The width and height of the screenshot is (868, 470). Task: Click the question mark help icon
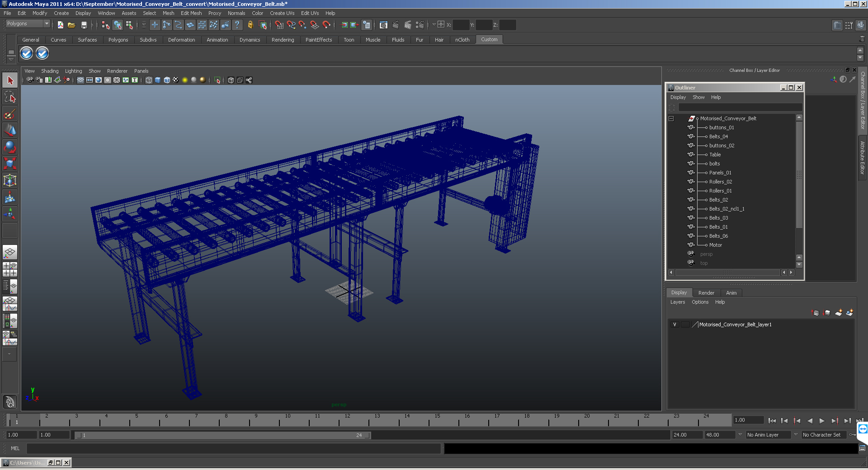(x=237, y=25)
